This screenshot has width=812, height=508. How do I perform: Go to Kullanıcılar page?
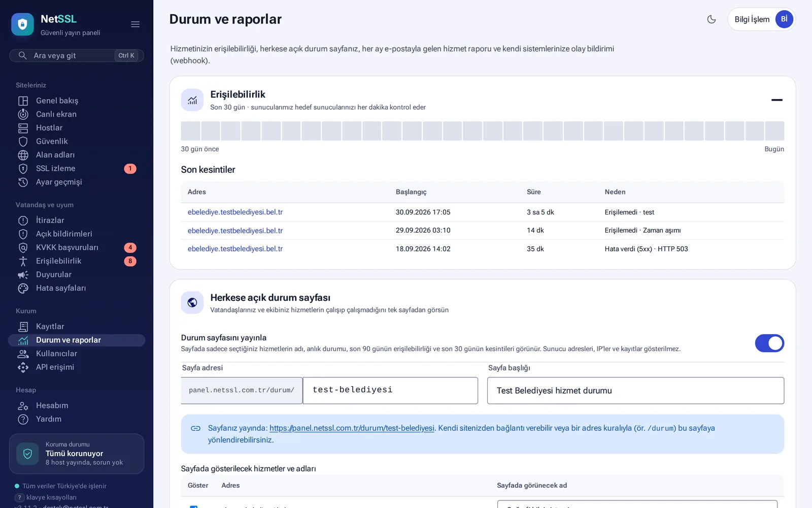point(77,354)
